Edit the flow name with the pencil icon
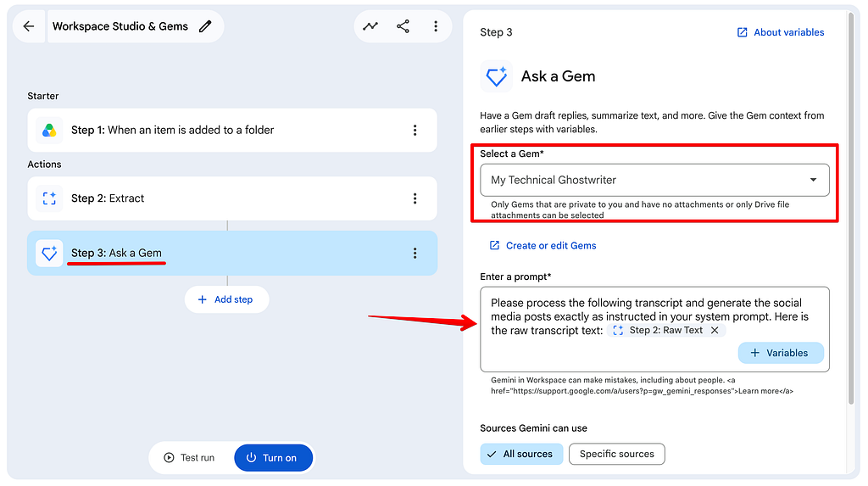The height and width of the screenshot is (486, 868). point(205,26)
